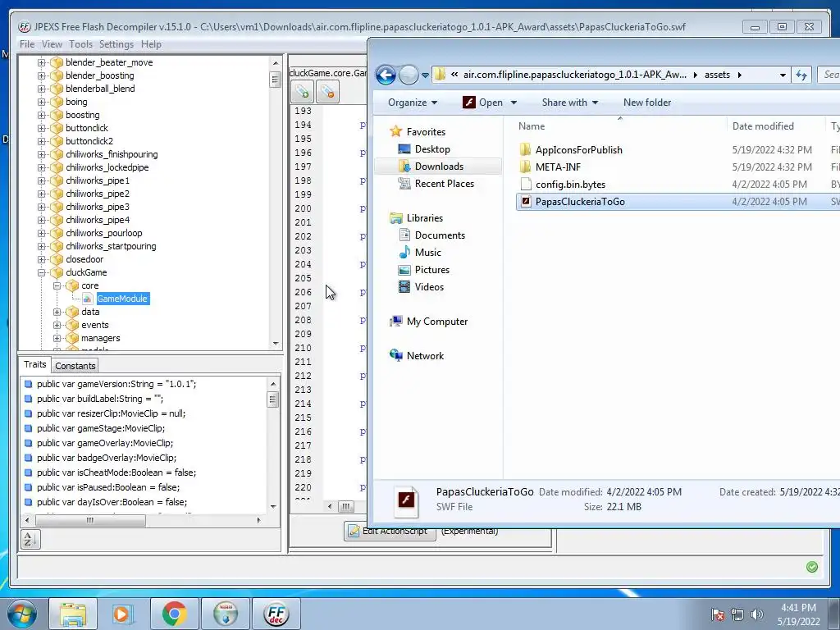This screenshot has height=630, width=840.
Task: Click the remove trait icon in the code toolbar
Action: click(x=327, y=92)
